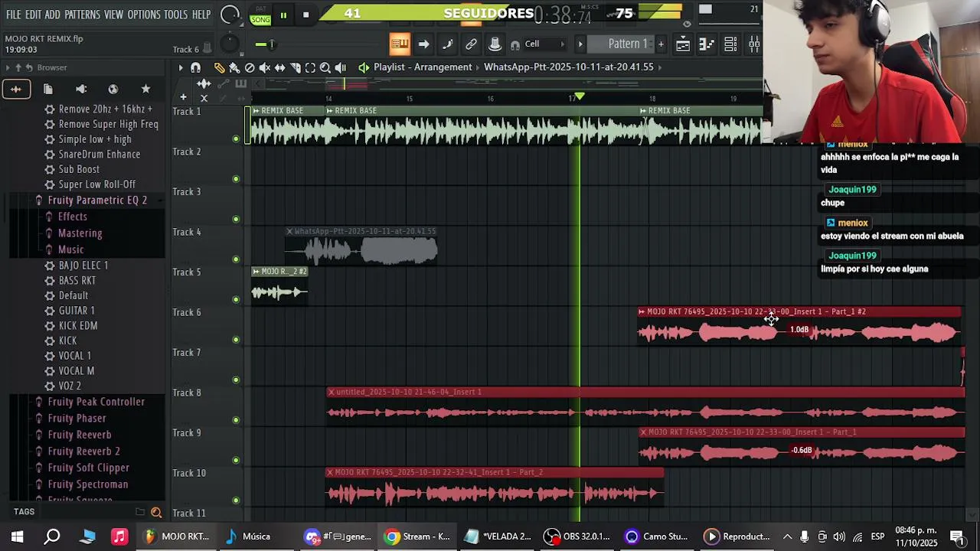Click the audio clips waveform icon above track headers
Viewport: 980px width, 551px height.
[x=204, y=83]
